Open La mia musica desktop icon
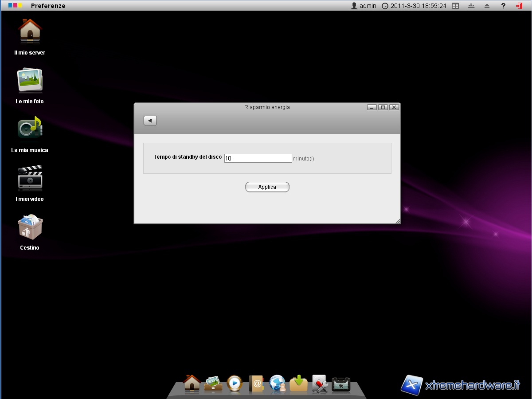 coord(30,129)
